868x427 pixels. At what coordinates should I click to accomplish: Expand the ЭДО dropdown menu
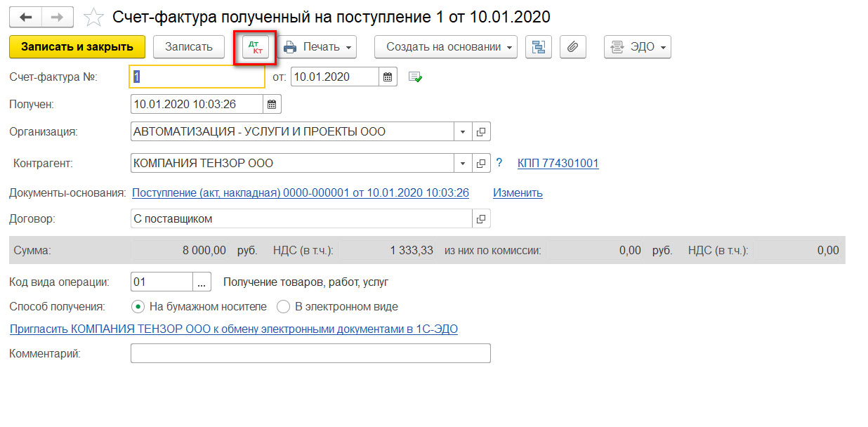pyautogui.click(x=638, y=47)
